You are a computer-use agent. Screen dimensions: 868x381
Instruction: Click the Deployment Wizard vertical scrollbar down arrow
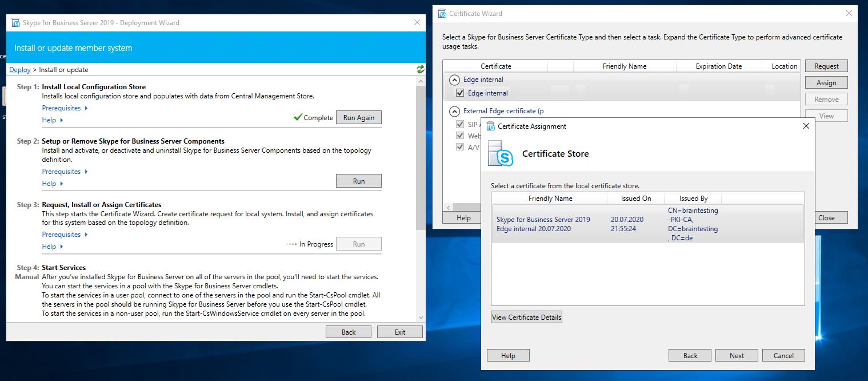coord(421,317)
